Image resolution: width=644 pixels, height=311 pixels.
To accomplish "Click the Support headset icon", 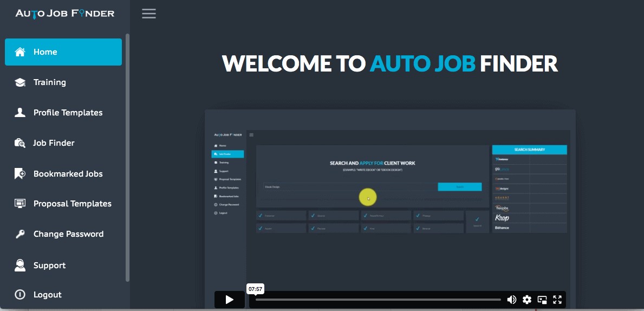I will pos(19,265).
